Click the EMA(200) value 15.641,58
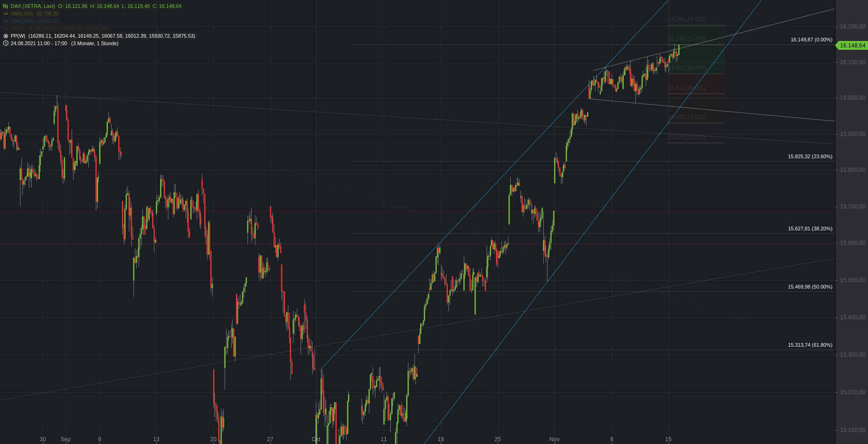Viewport: 868px width, 444px height. point(47,21)
